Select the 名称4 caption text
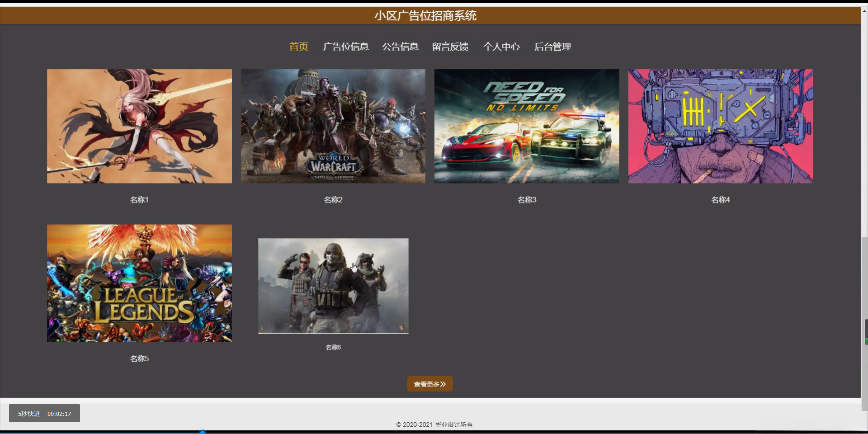 tap(721, 200)
